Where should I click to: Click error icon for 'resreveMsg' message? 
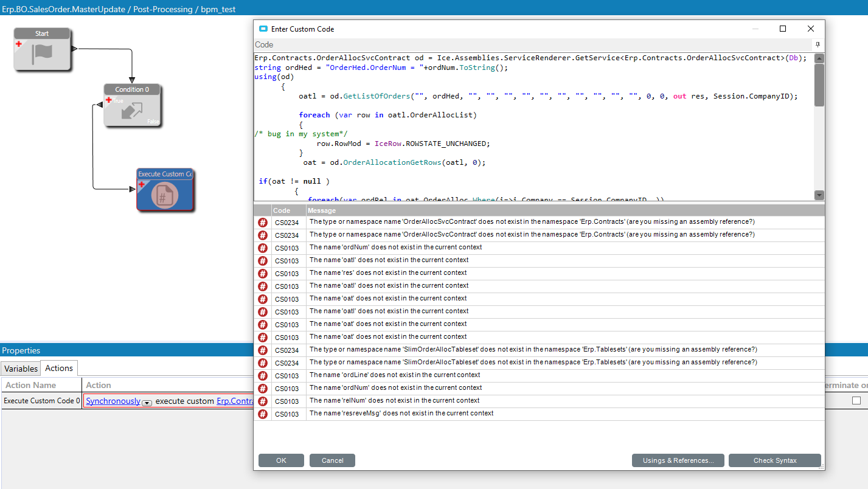tap(263, 414)
